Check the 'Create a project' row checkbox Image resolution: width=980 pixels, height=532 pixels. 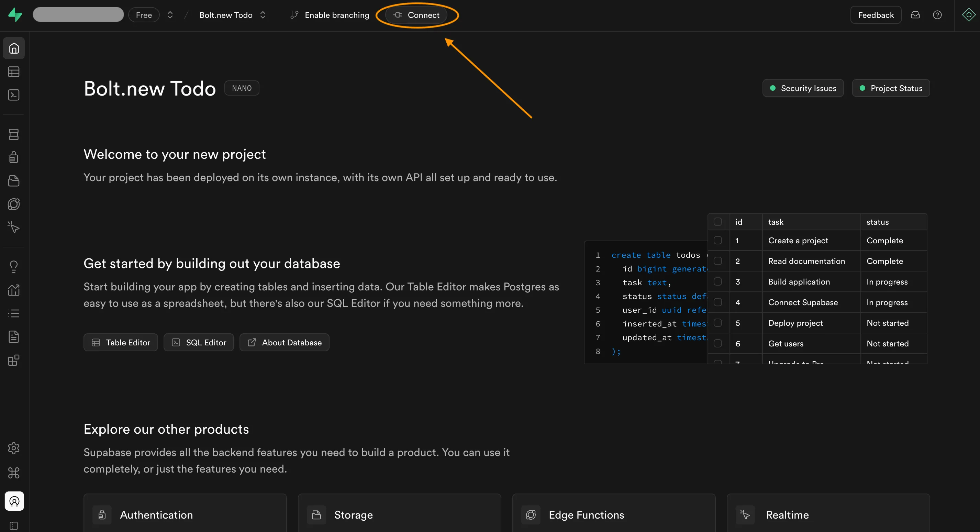[x=717, y=240]
